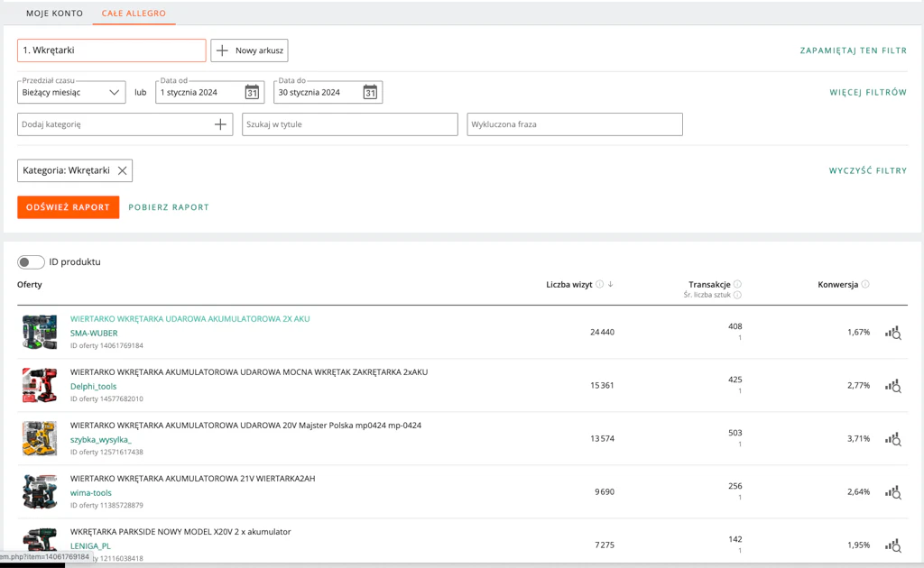Click plus icon in Dodaj kategorię field
The width and height of the screenshot is (924, 568).
[220, 124]
